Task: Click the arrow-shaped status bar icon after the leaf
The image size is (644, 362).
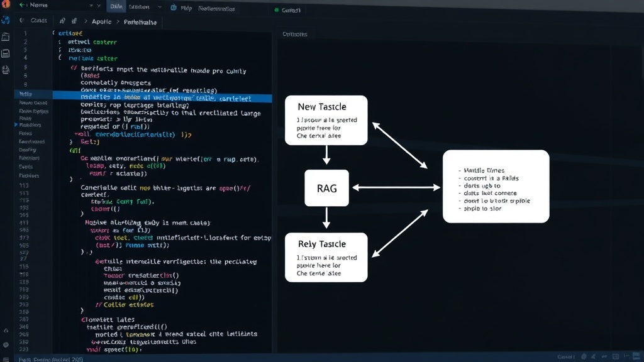Action: point(594,357)
